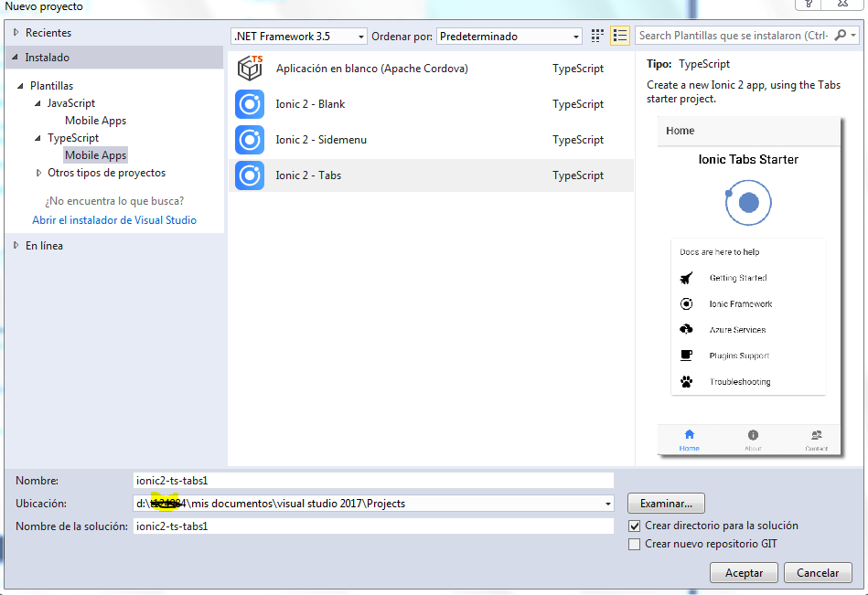Uncheck Crear directorio para la solución
This screenshot has height=595, width=868.
pos(635,526)
